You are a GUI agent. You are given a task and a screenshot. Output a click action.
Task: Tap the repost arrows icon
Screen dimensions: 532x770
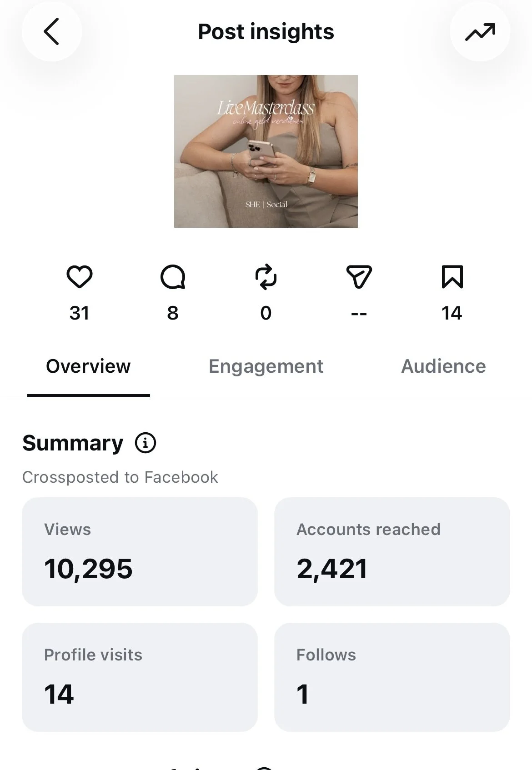coord(266,277)
